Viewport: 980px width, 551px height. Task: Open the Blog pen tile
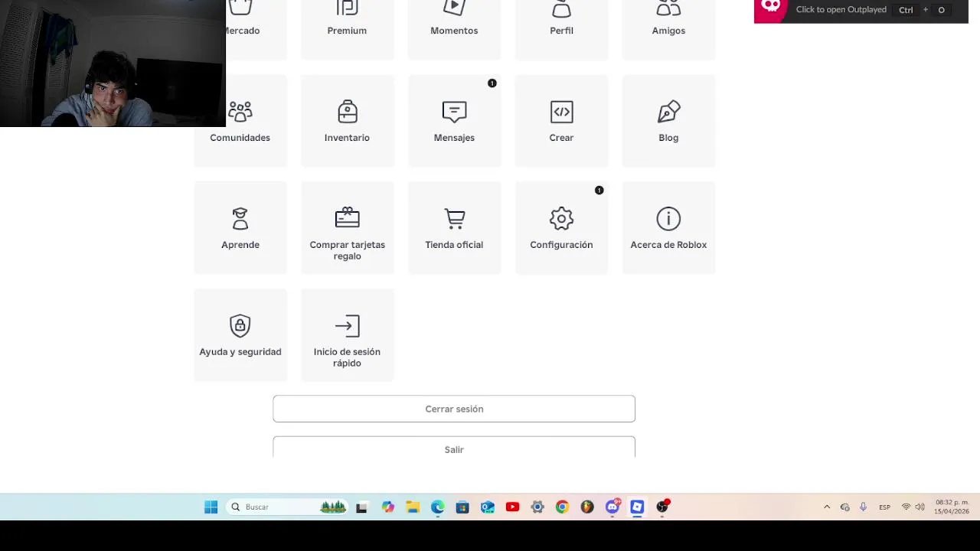coord(668,121)
